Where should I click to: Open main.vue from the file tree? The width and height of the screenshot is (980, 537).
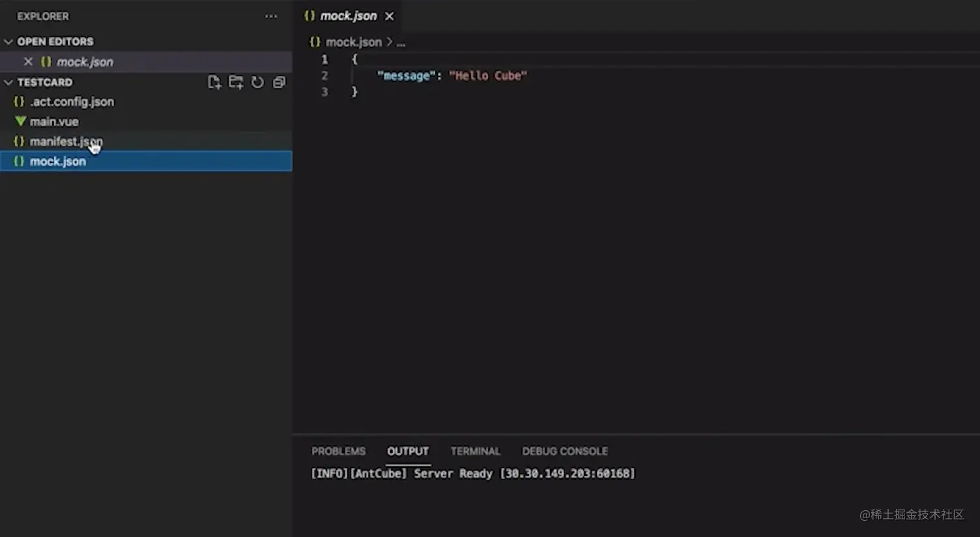[146, 122]
